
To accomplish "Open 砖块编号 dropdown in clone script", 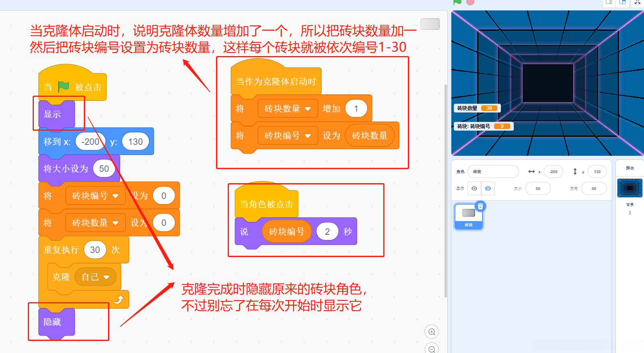I will click(288, 136).
